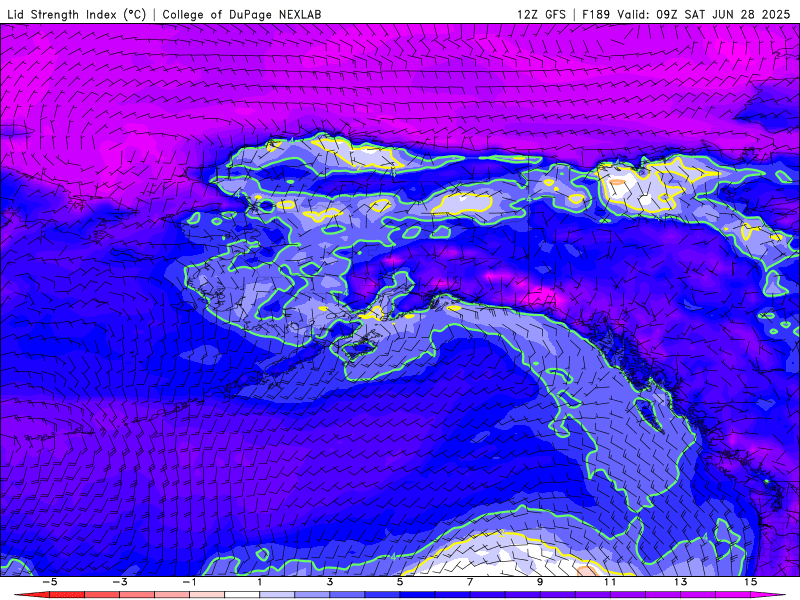800x600 pixels.
Task: Click the 13 color scale label
Action: coord(680,582)
